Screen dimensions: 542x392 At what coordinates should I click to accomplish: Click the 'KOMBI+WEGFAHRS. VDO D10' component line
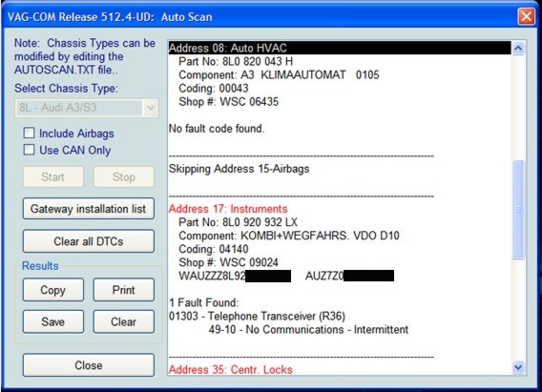(289, 236)
